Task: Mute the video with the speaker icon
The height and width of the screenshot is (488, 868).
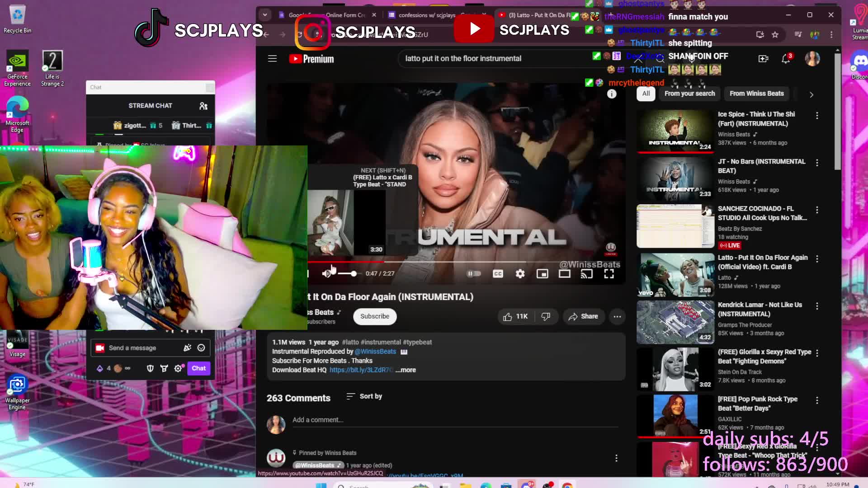Action: pos(326,273)
